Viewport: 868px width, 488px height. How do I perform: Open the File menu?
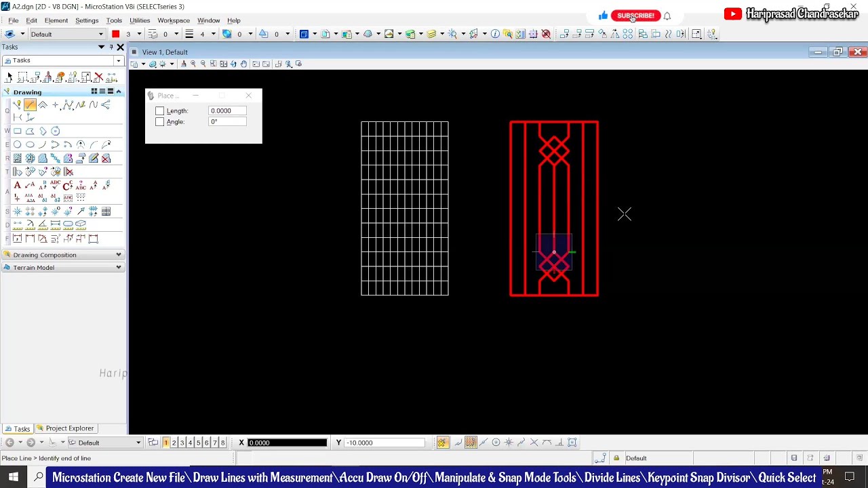coord(14,20)
